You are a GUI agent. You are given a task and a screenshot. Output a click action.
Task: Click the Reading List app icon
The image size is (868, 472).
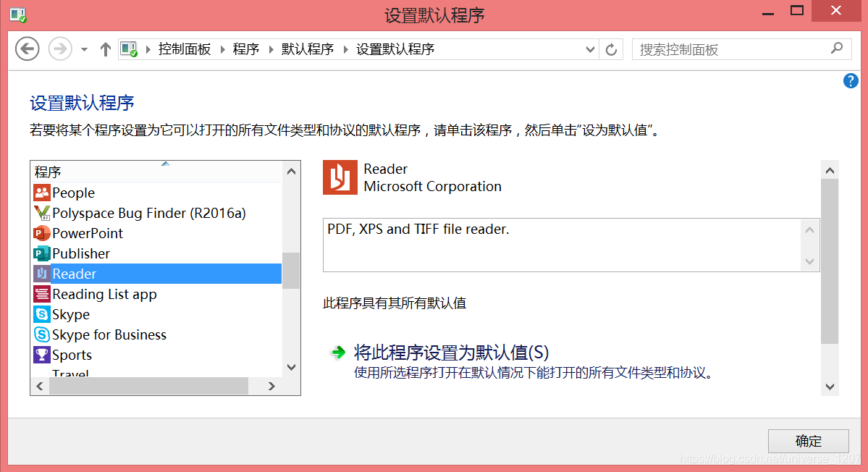click(42, 294)
